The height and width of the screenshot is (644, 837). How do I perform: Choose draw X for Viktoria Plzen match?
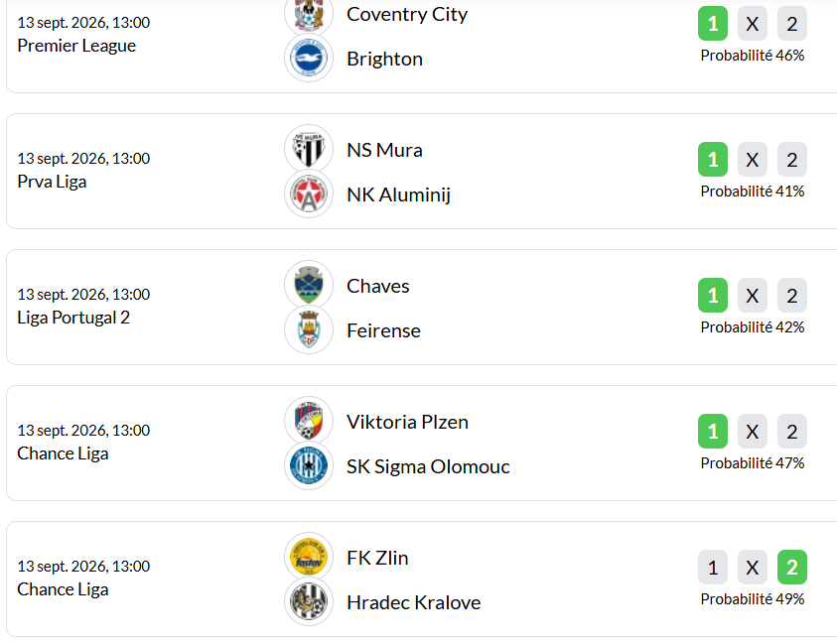click(x=753, y=431)
